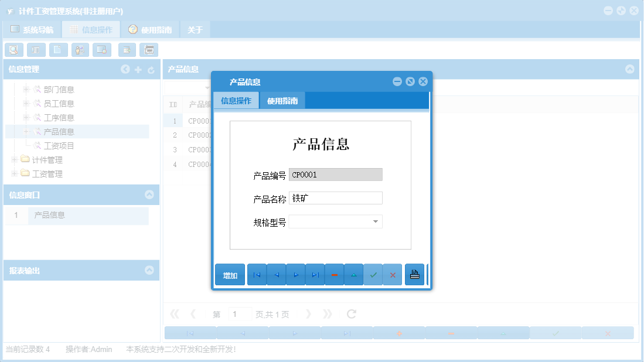The width and height of the screenshot is (644, 362).
Task: Click the new document toolbar icon
Action: tap(58, 50)
